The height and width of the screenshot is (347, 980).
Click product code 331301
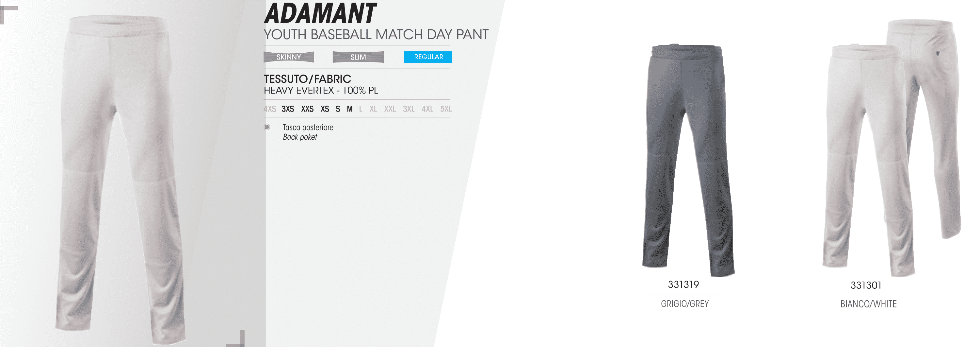[x=866, y=285]
